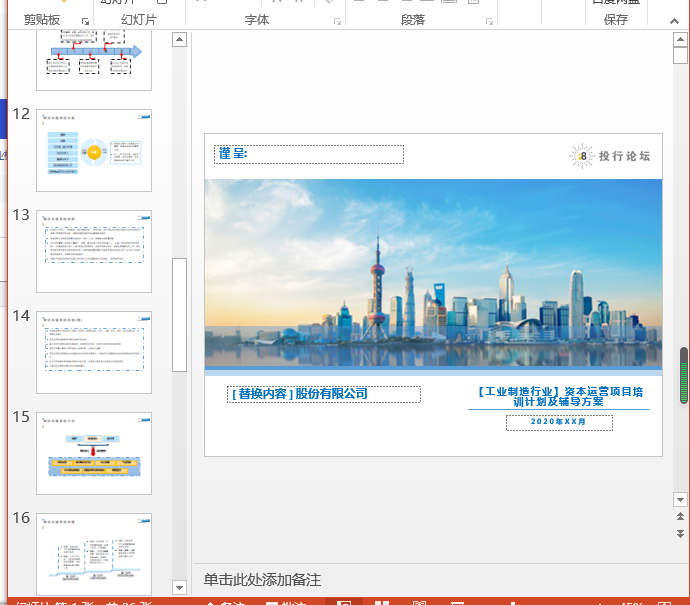Select the 谨呈 text box on slide
The height and width of the screenshot is (605, 690).
coord(310,154)
